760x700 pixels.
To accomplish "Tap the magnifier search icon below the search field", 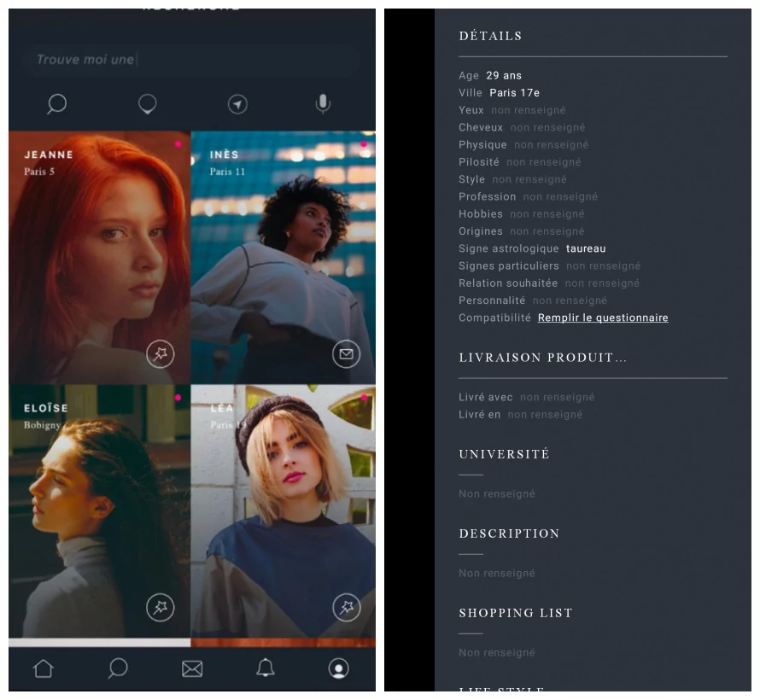I will click(x=56, y=103).
